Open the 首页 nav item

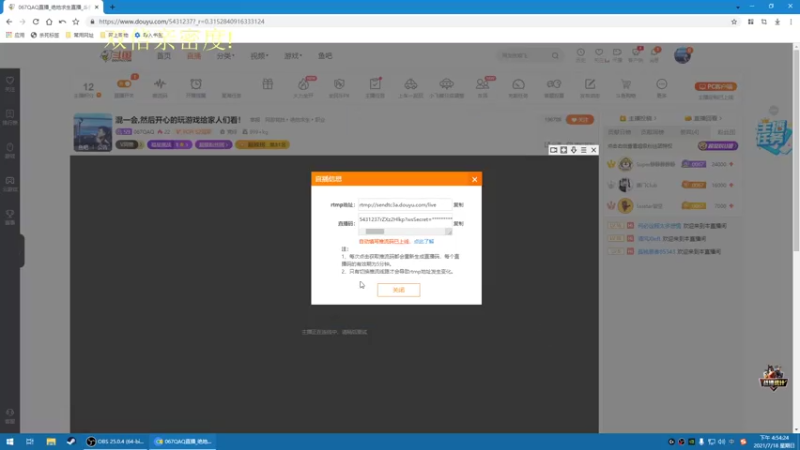point(164,56)
